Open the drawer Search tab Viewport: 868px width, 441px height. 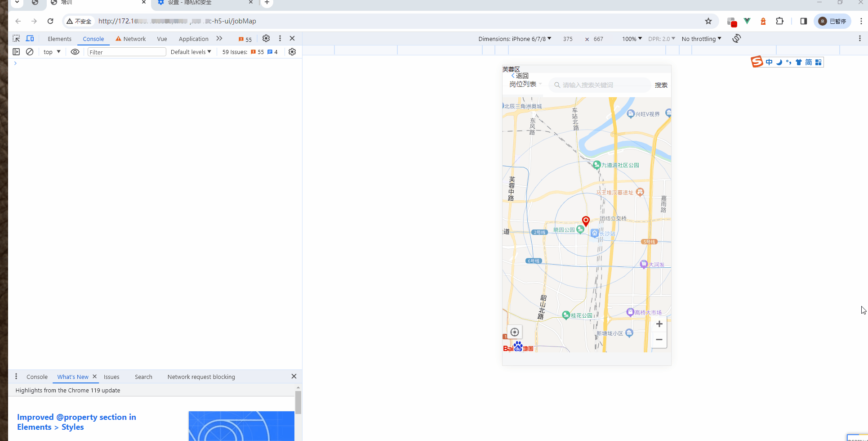143,377
